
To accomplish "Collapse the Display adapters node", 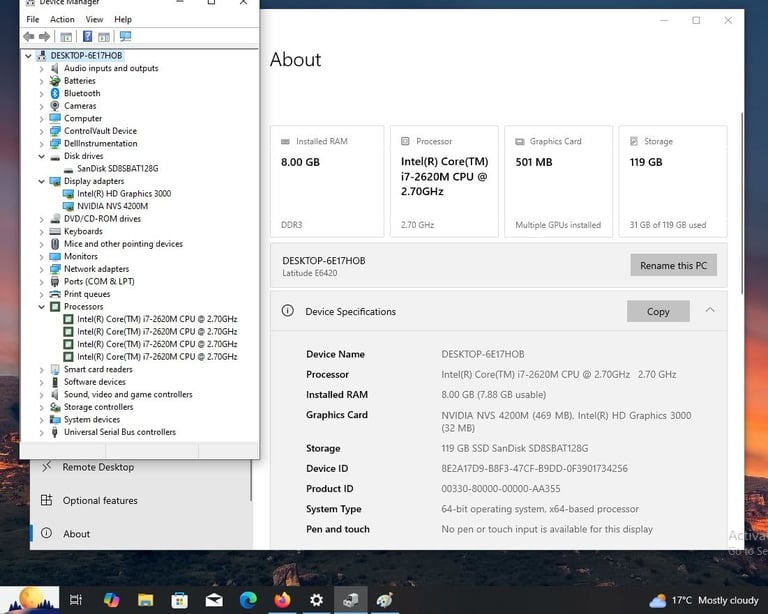I will pyautogui.click(x=42, y=181).
